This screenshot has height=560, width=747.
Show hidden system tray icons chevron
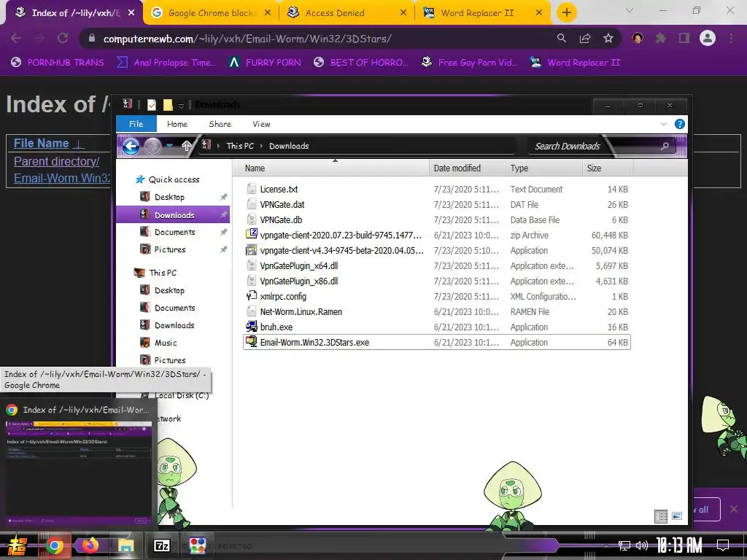click(606, 545)
